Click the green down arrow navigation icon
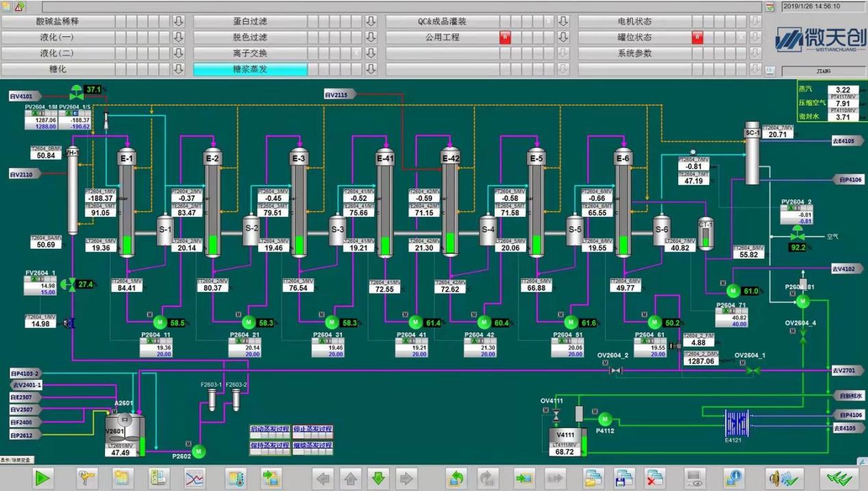This screenshot has width=868, height=491. click(377, 478)
